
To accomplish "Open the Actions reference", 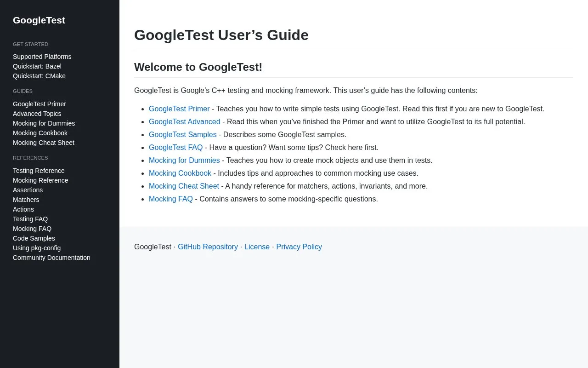I will (23, 209).
